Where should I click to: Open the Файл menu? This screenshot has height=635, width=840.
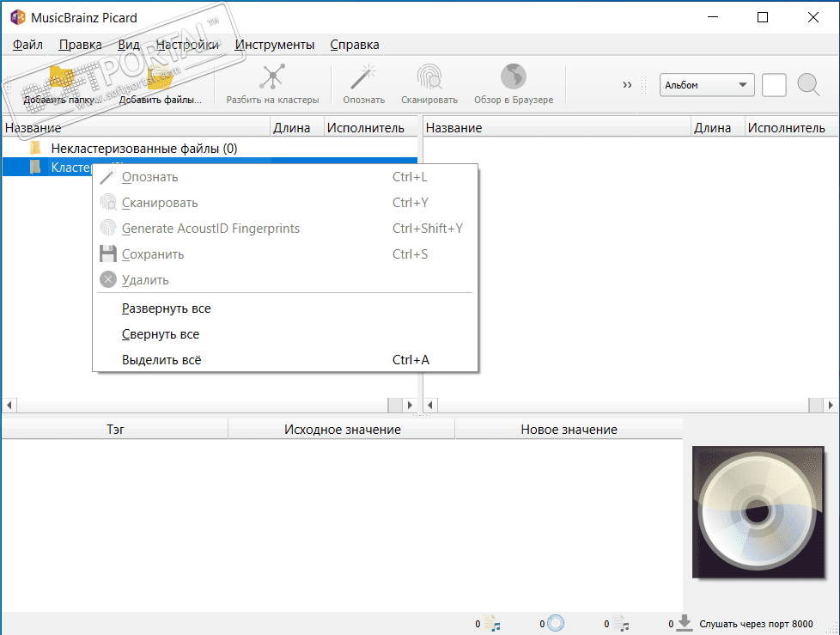pyautogui.click(x=27, y=45)
